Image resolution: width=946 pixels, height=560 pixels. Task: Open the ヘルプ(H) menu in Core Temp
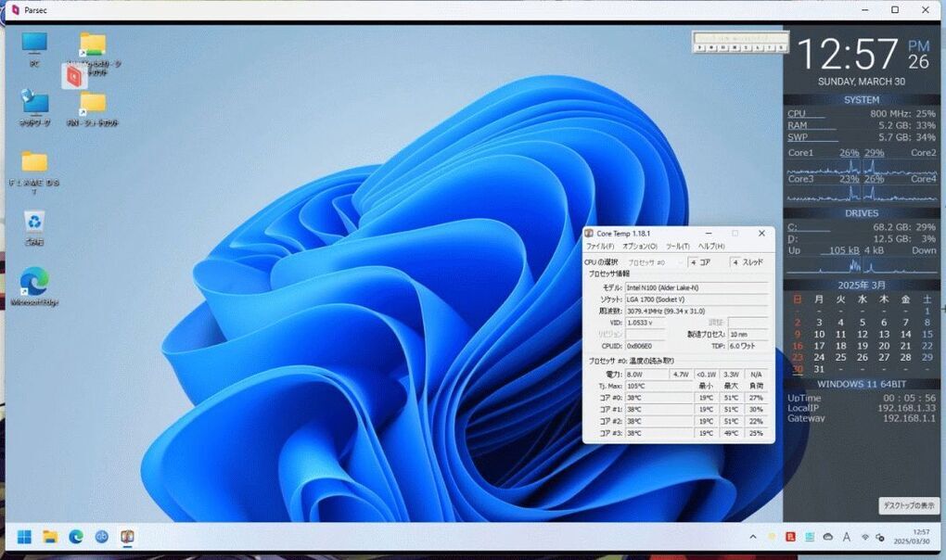pos(711,247)
